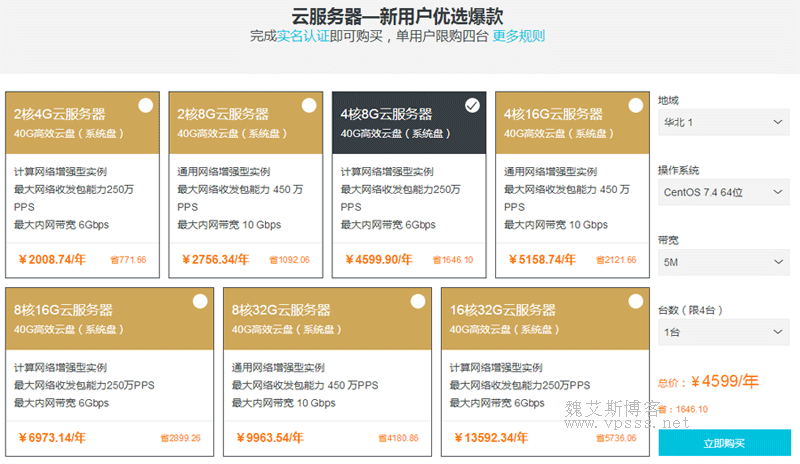
Task: Click the 省1646.10 savings label in 4核8G card
Action: [x=453, y=260]
